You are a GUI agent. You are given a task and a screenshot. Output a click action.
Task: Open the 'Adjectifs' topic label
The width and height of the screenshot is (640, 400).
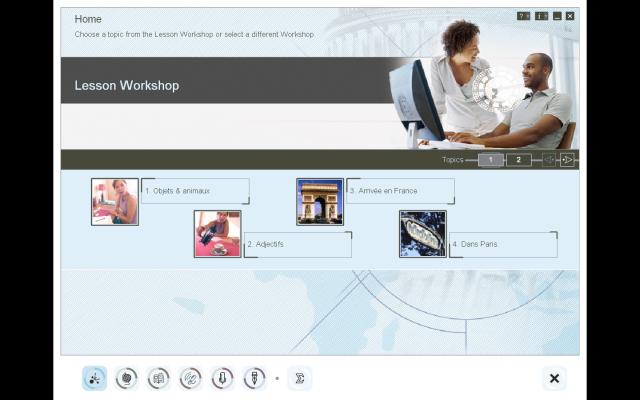pyautogui.click(x=297, y=244)
